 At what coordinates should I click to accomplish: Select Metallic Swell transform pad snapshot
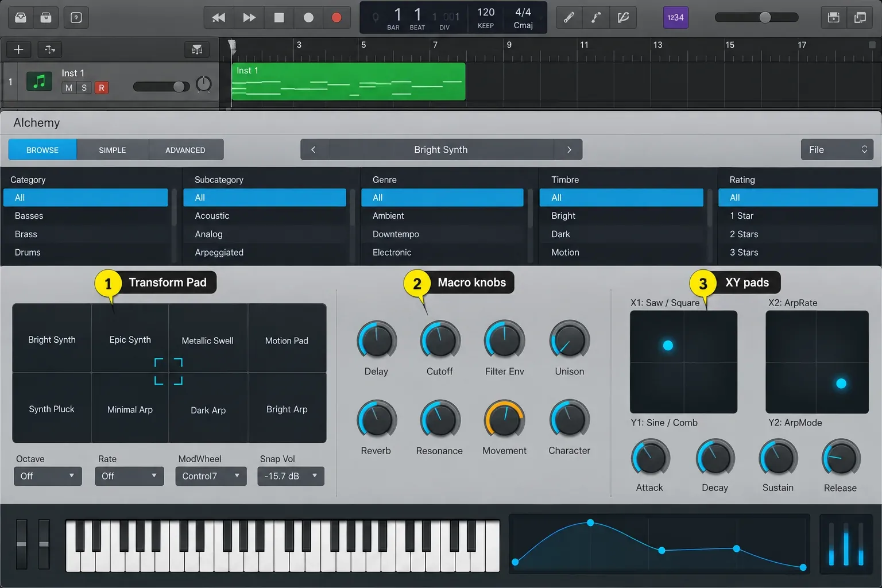click(x=208, y=340)
